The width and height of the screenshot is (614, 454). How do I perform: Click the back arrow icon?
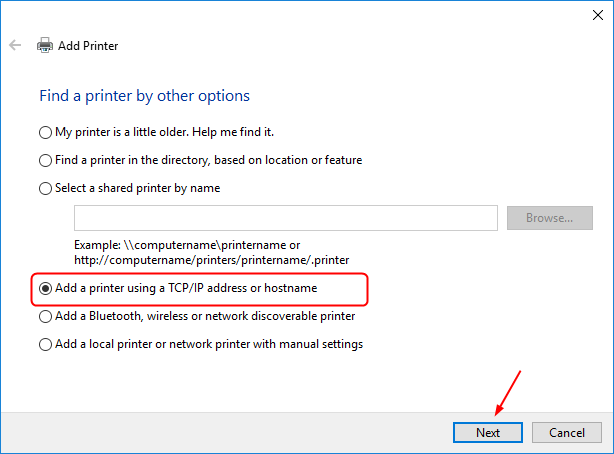click(x=15, y=46)
